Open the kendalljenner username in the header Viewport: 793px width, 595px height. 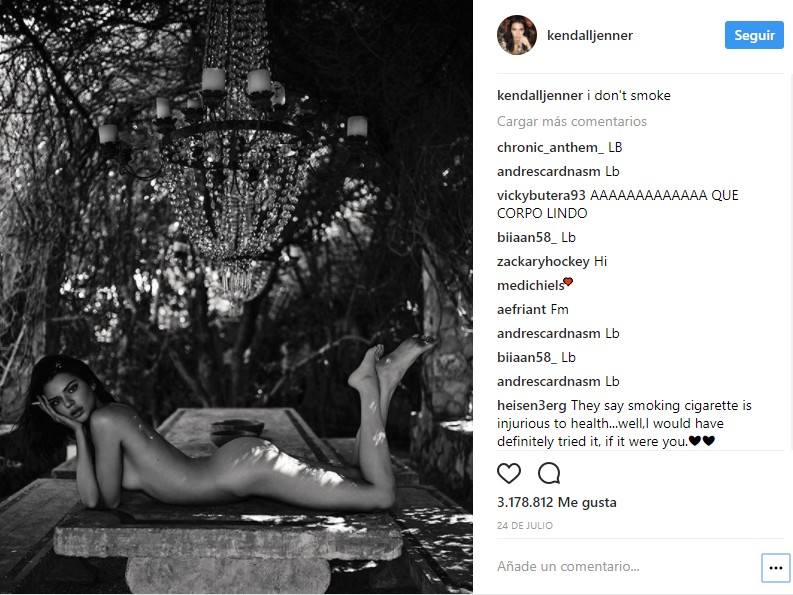pyautogui.click(x=590, y=35)
